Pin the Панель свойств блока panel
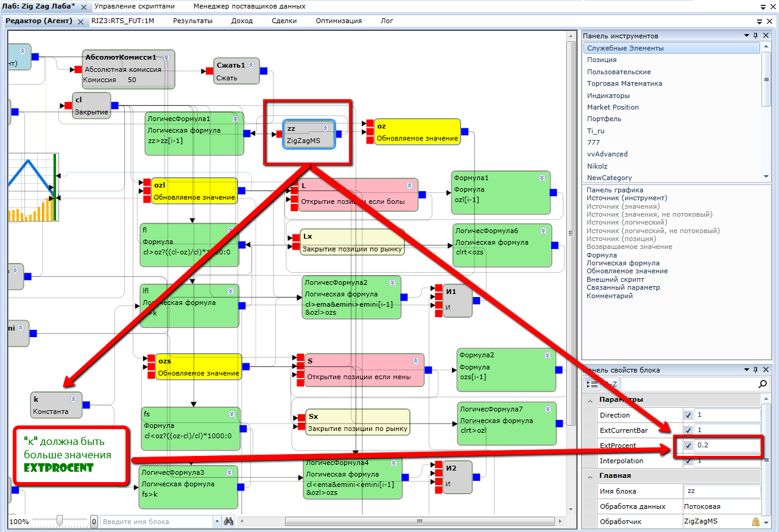779x532 pixels. tap(756, 370)
